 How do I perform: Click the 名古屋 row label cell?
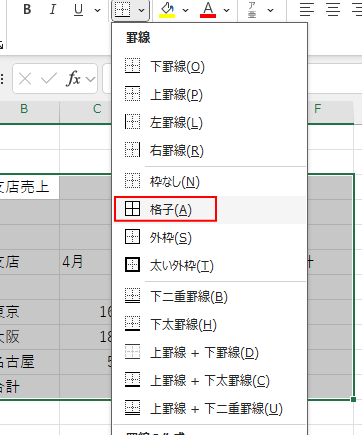pos(29,362)
